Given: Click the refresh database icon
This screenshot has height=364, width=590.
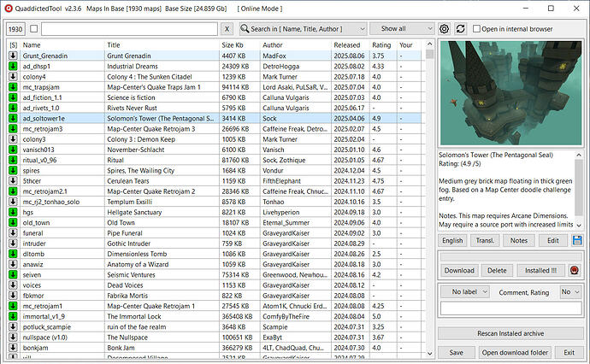Looking at the screenshot, I should [461, 29].
